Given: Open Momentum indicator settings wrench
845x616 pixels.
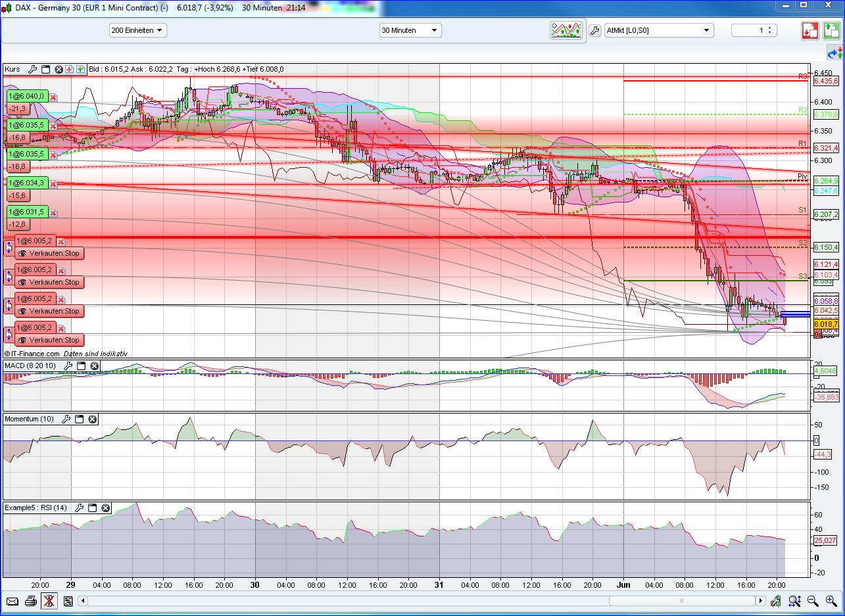Looking at the screenshot, I should [x=66, y=419].
